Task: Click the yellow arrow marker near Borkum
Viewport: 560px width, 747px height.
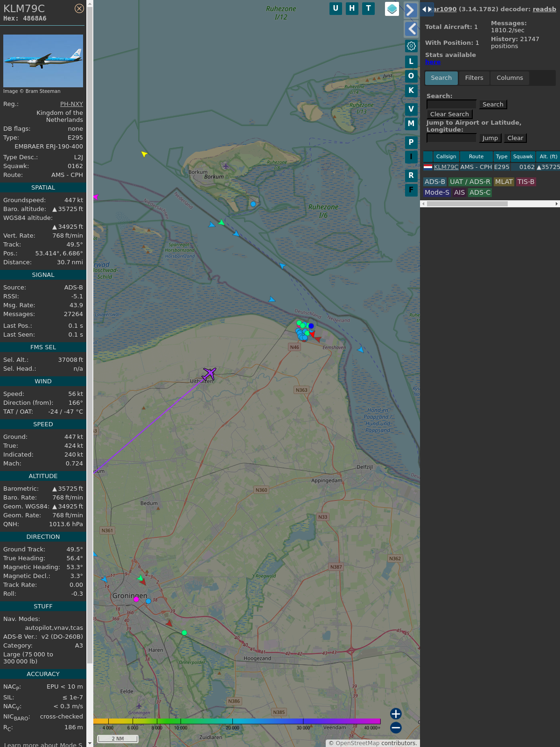Action: (144, 154)
